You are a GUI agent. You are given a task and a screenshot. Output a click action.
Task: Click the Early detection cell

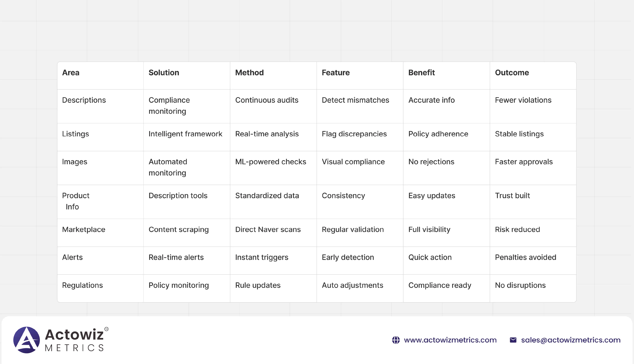(x=348, y=257)
